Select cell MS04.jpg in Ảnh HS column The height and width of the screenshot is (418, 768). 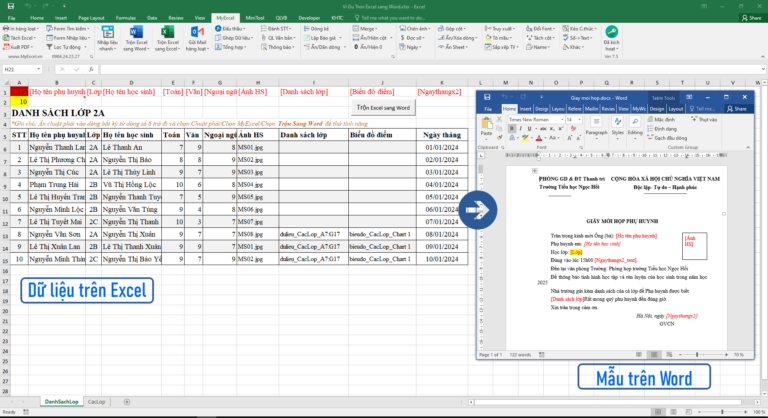click(x=258, y=185)
